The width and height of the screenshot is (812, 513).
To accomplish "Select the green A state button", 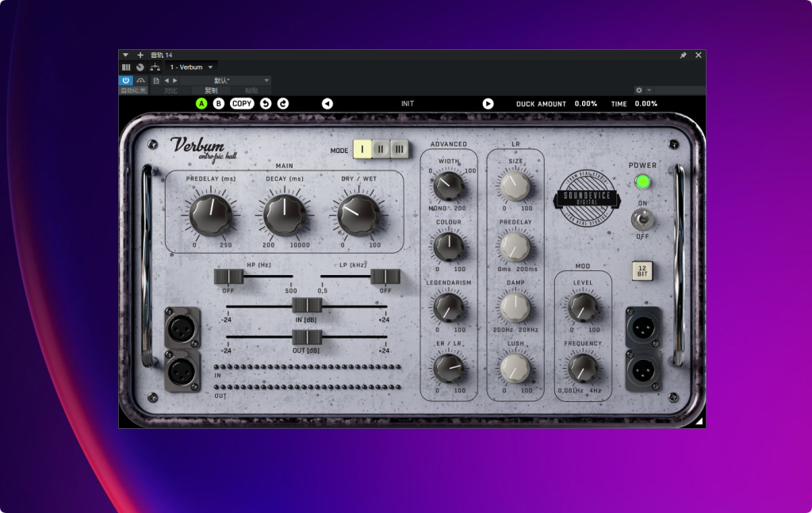I will [x=201, y=104].
